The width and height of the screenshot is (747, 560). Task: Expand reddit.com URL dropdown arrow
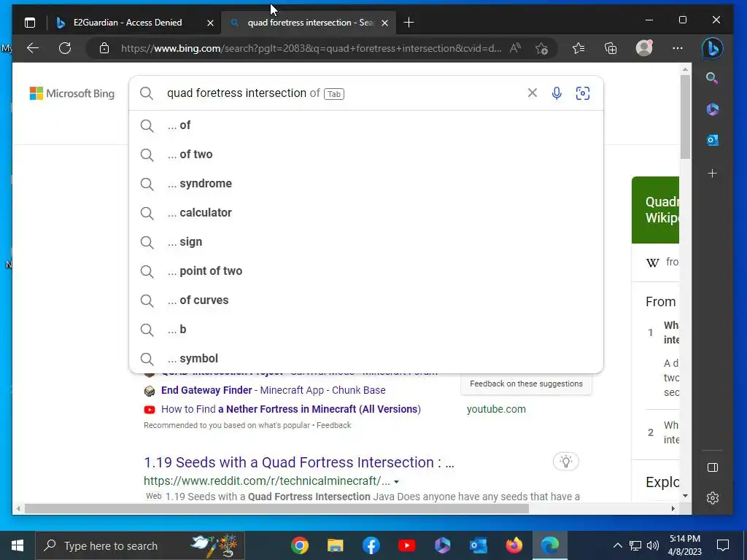coord(396,482)
